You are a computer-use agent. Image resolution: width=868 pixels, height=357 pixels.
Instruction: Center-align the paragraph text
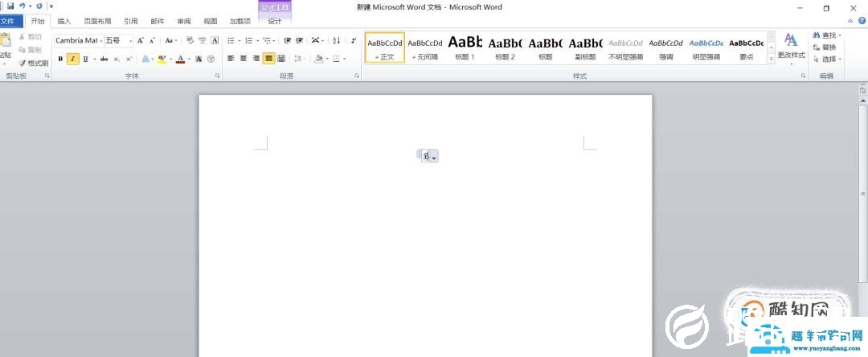244,59
